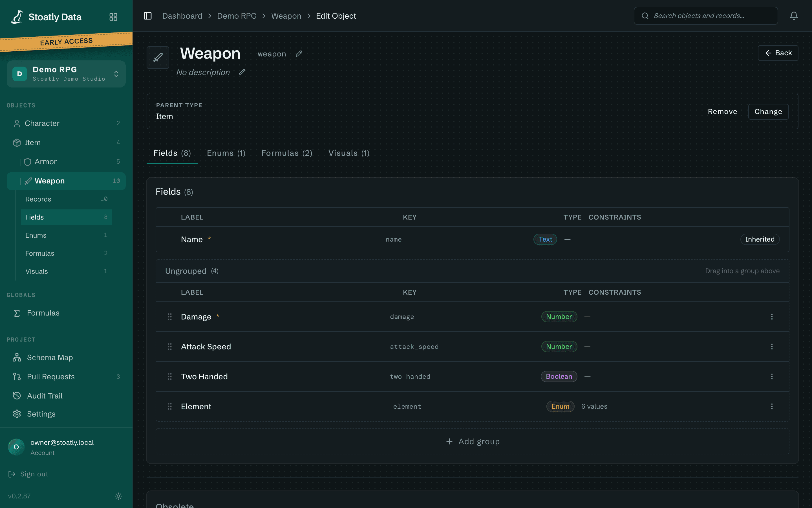Open the more options menu for Damage
Viewport: 812px width, 508px height.
click(x=772, y=316)
